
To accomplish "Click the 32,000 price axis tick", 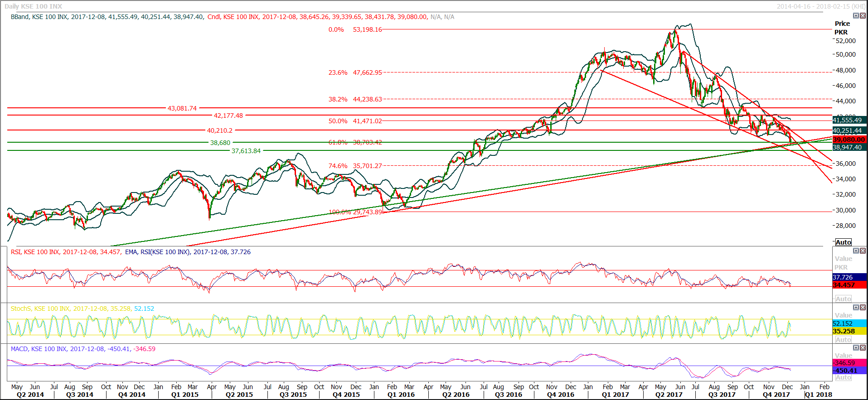I will (846, 194).
